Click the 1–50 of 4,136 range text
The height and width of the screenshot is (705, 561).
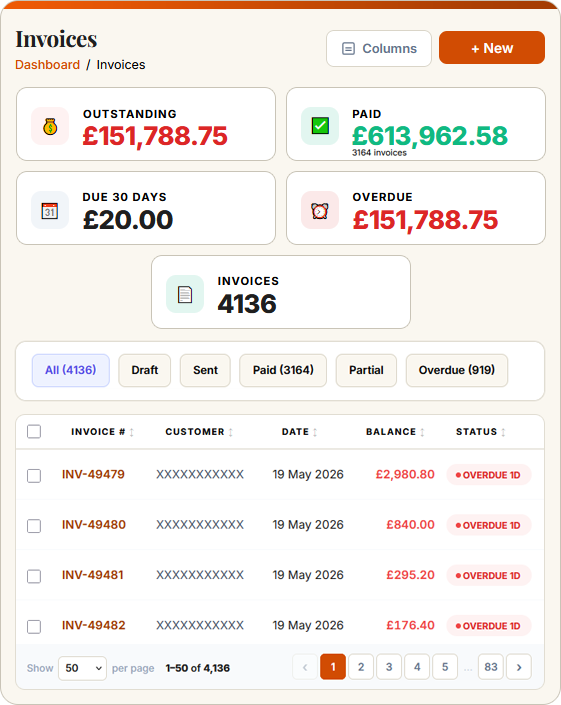pyautogui.click(x=197, y=668)
